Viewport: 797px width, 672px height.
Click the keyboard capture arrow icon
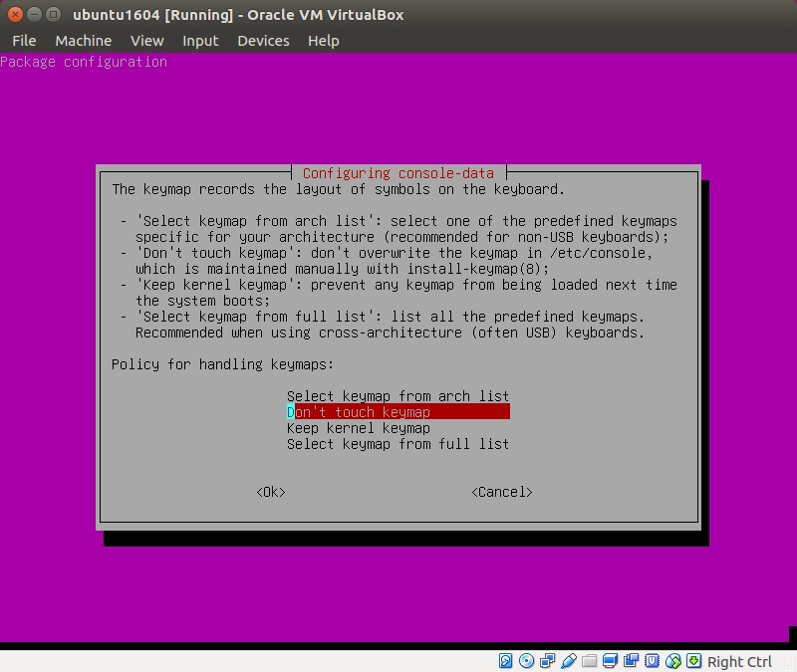pos(694,661)
